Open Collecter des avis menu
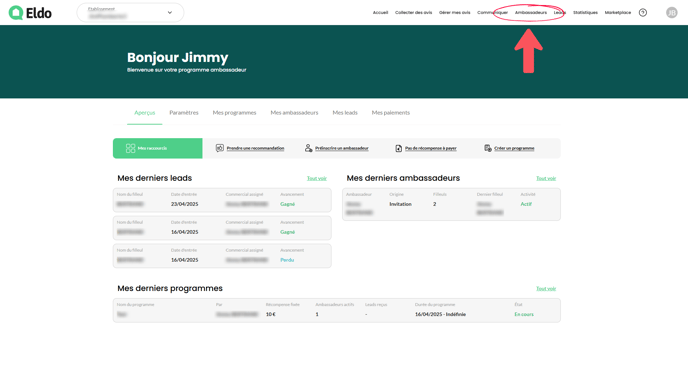The width and height of the screenshot is (688, 369). 413,13
